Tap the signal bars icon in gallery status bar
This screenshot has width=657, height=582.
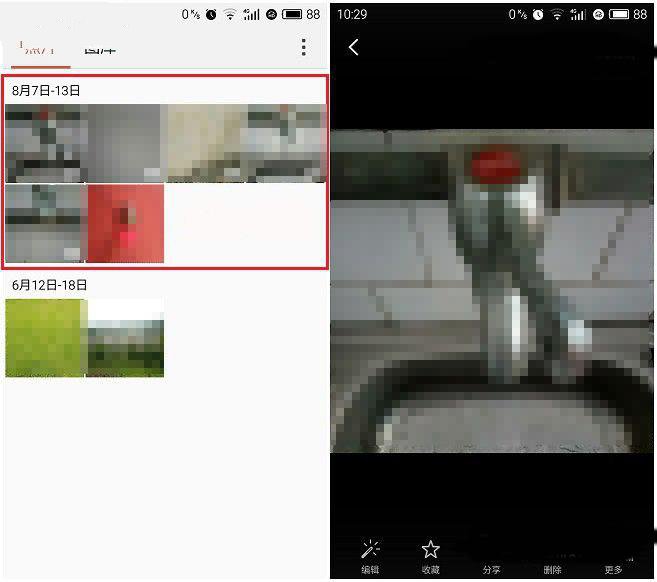click(251, 15)
